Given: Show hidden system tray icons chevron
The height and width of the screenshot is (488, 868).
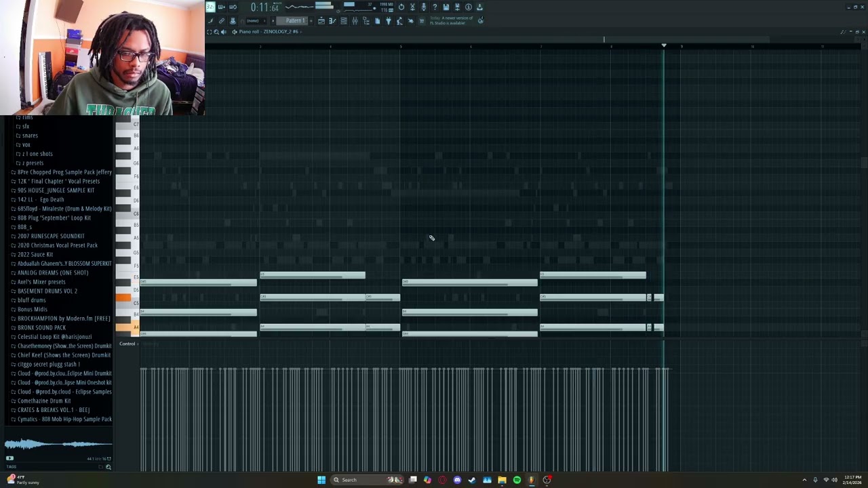Looking at the screenshot, I should pos(804,480).
